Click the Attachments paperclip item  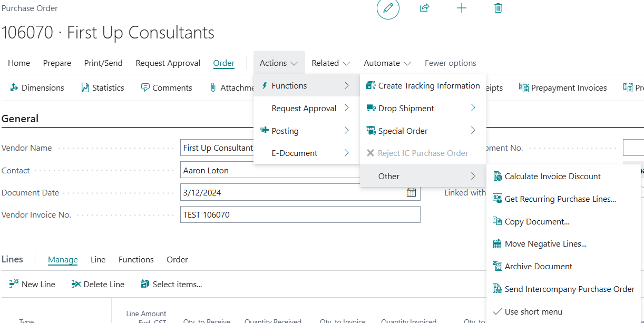(x=231, y=88)
